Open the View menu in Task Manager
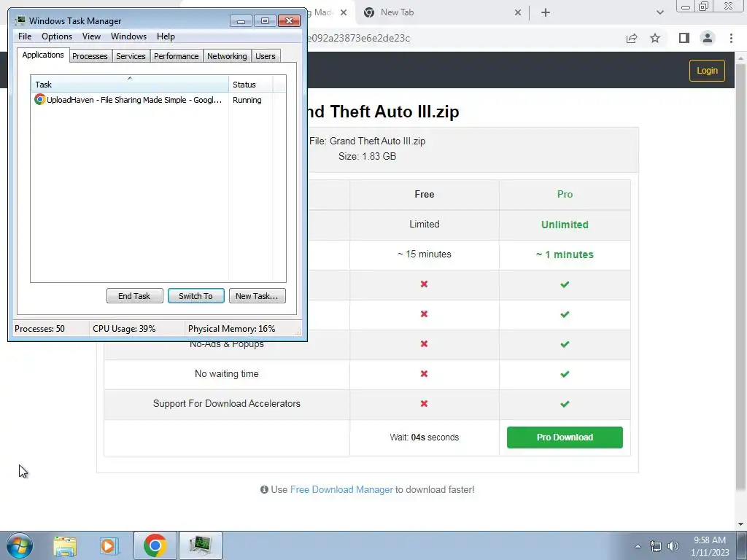The image size is (747, 560). (x=91, y=36)
